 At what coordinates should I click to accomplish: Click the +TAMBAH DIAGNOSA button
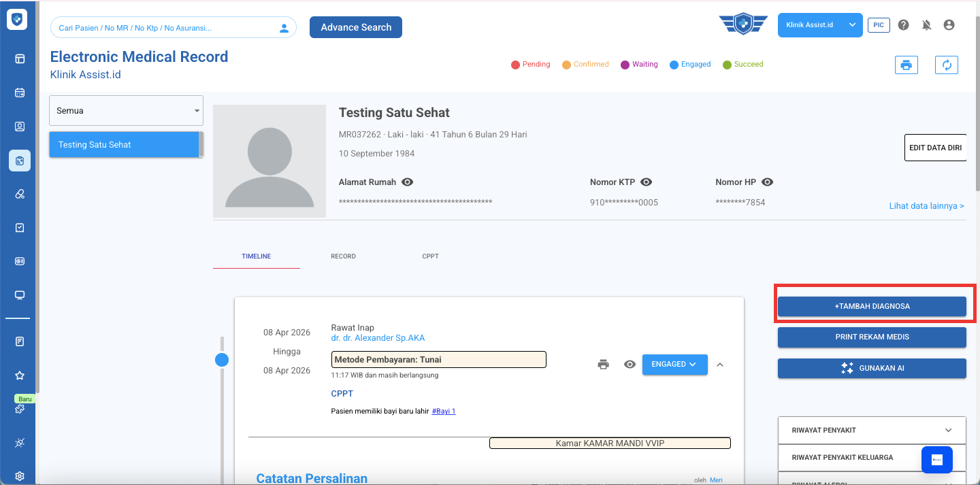[872, 306]
